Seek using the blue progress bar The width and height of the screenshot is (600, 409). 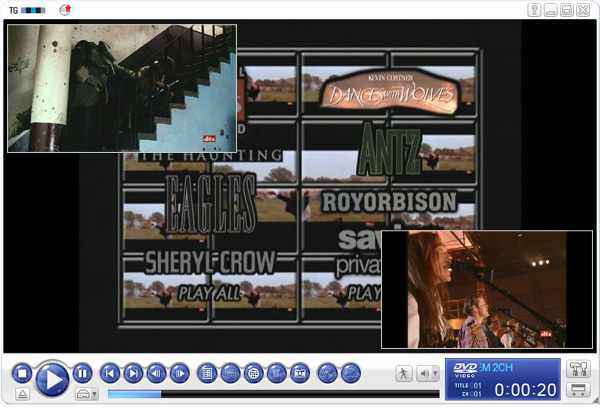point(274,394)
